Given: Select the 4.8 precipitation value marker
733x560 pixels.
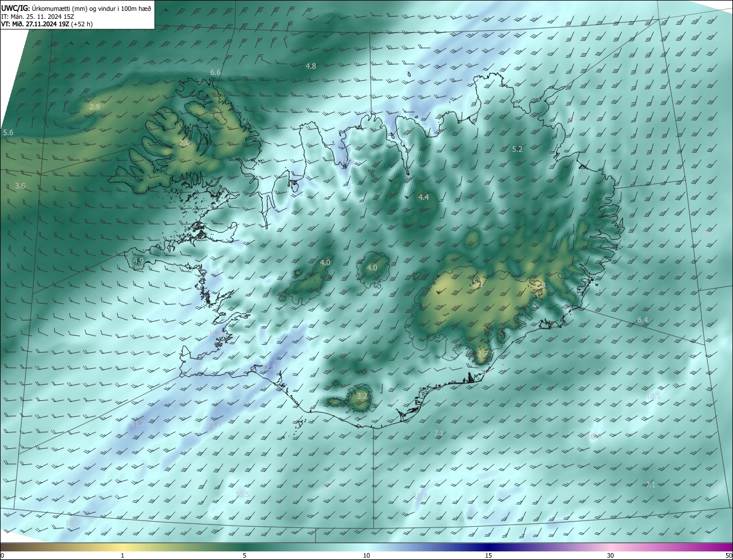Looking at the screenshot, I should pos(310,66).
